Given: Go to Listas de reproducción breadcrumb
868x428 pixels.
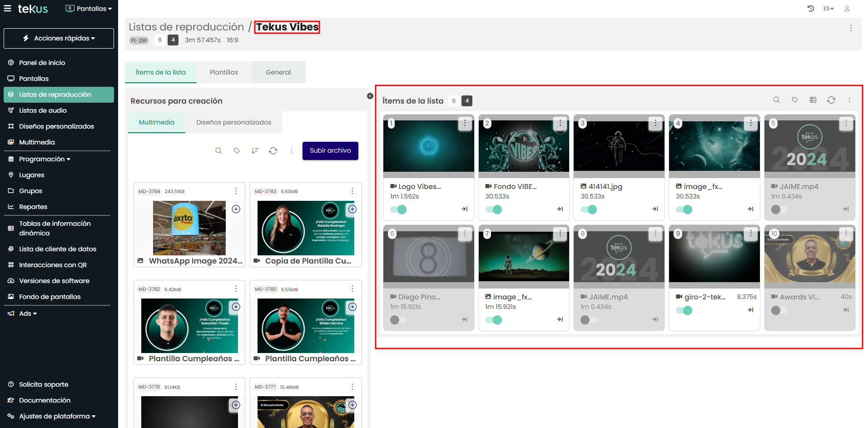Looking at the screenshot, I should point(186,27).
